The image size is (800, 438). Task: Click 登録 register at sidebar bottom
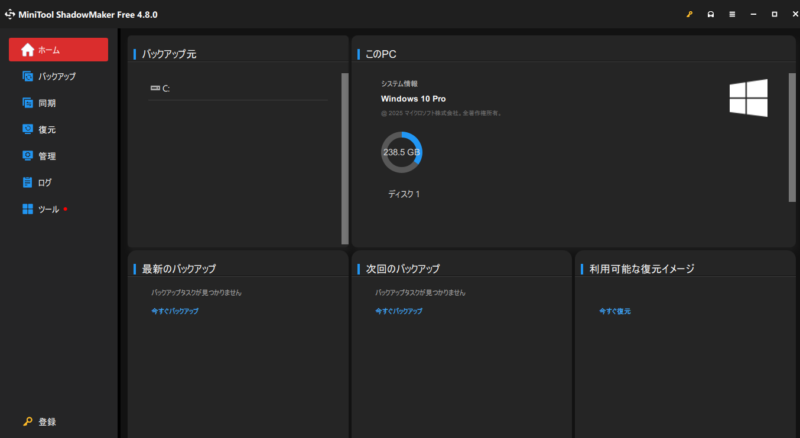point(46,422)
